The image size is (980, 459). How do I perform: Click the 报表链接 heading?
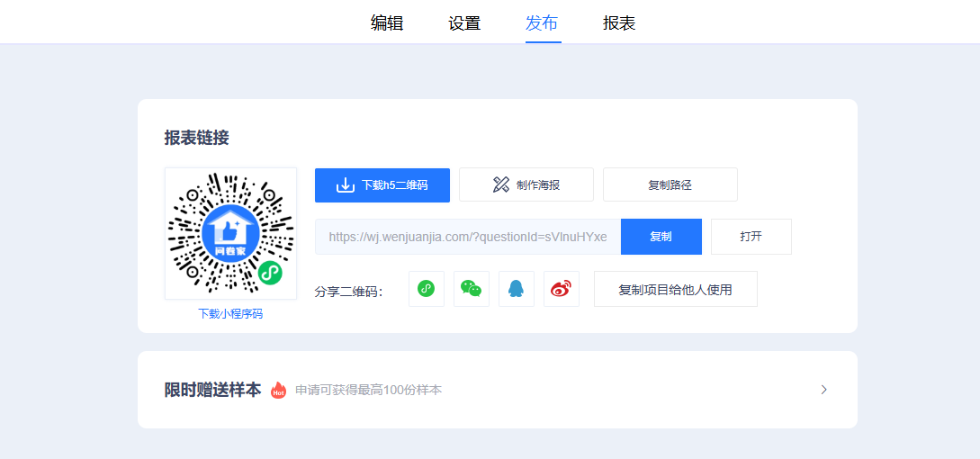196,139
